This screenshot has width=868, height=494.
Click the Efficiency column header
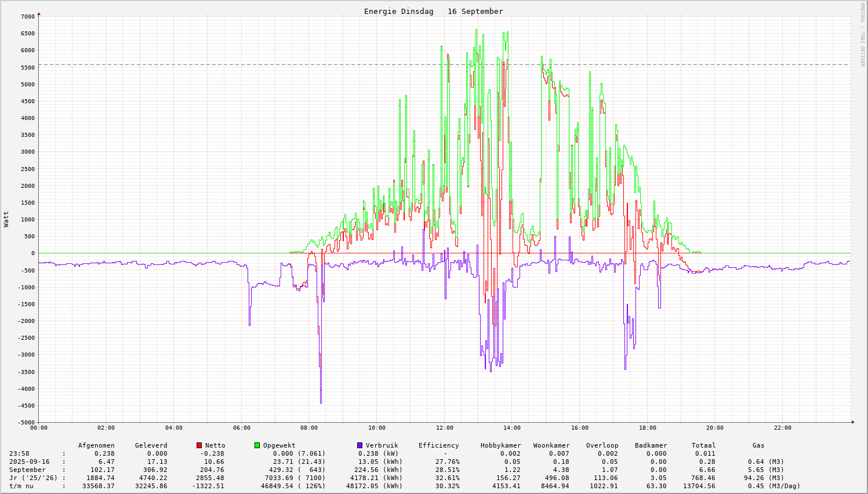click(438, 445)
